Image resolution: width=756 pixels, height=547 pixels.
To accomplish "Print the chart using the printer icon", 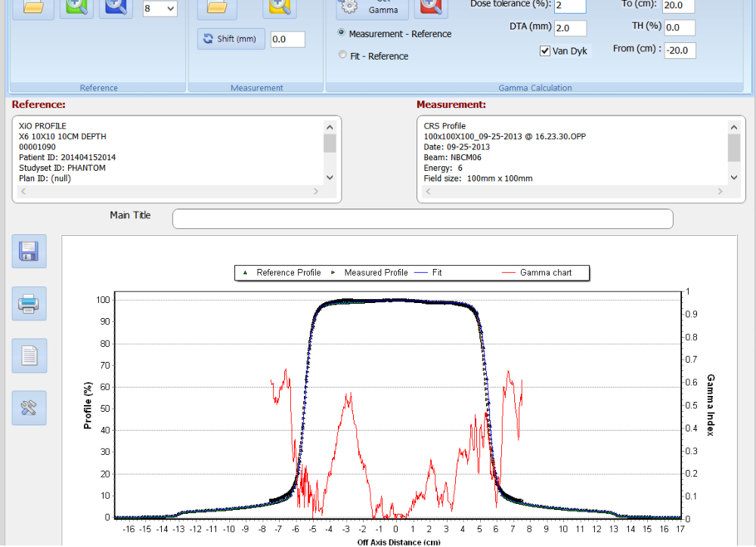I will point(29,303).
